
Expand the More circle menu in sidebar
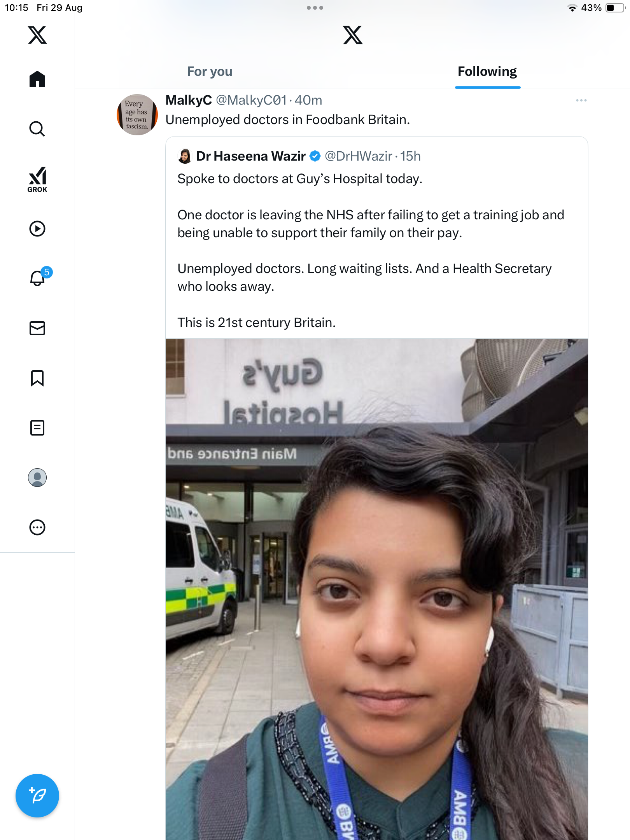click(37, 527)
